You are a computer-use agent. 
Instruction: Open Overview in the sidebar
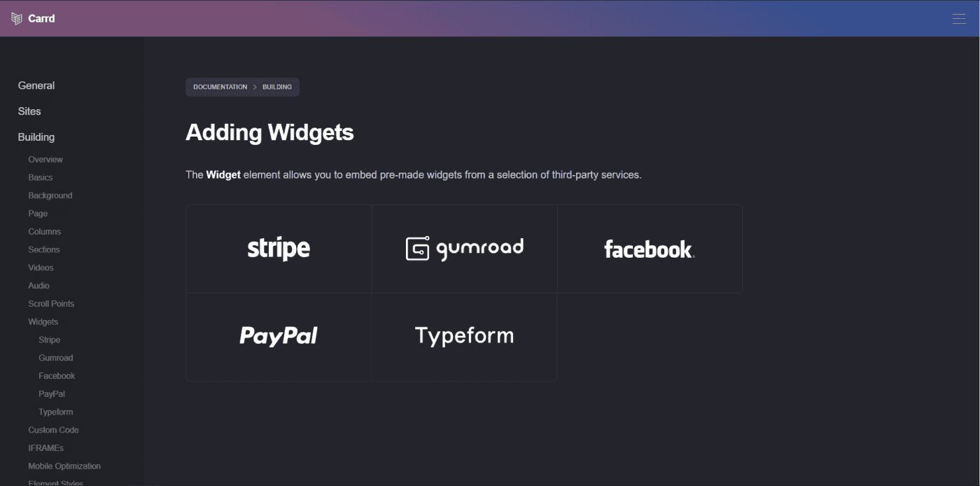click(45, 160)
